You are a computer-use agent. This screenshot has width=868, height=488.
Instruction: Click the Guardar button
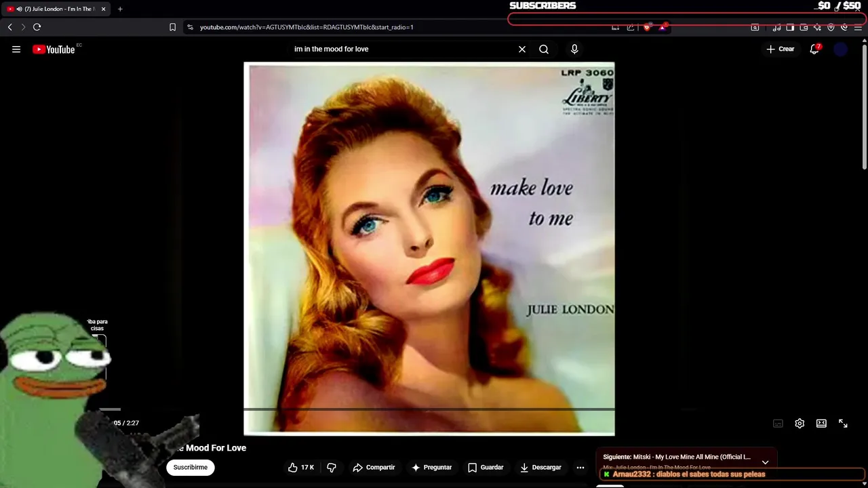coord(486,467)
